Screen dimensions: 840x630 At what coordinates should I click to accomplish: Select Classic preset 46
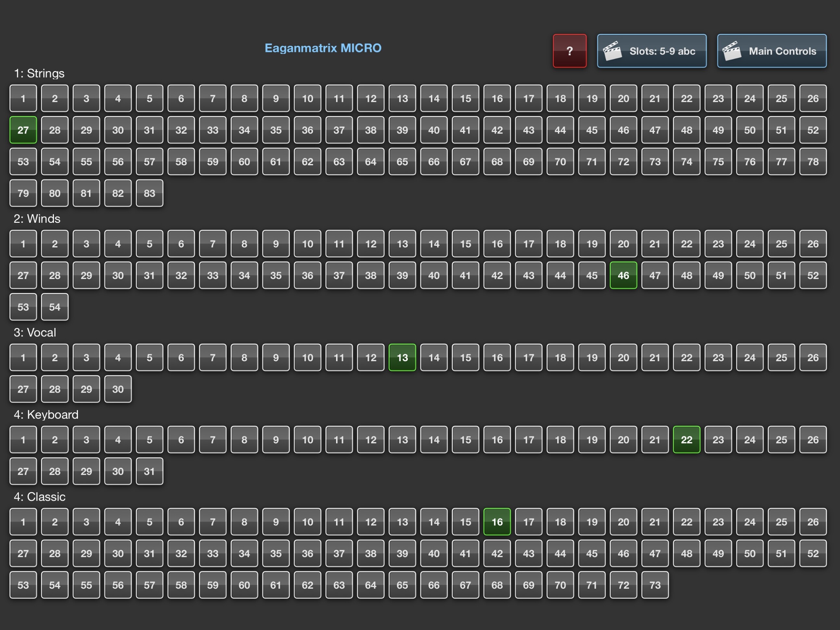tap(623, 553)
